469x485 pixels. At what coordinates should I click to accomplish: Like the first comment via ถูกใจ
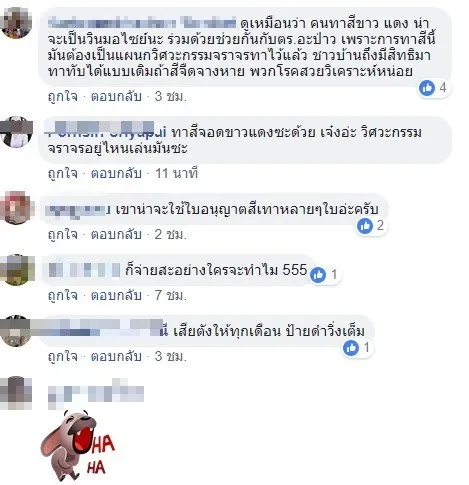pos(63,96)
